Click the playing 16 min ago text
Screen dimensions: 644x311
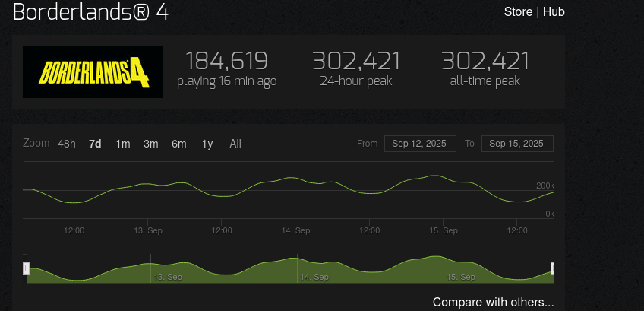tap(227, 81)
